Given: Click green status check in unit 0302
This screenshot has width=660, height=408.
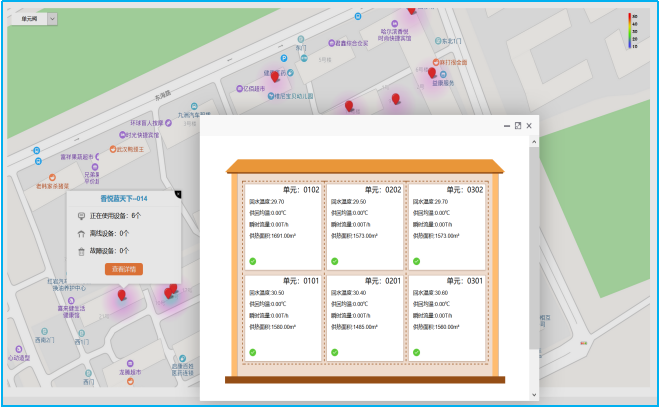Looking at the screenshot, I should pos(416,261).
